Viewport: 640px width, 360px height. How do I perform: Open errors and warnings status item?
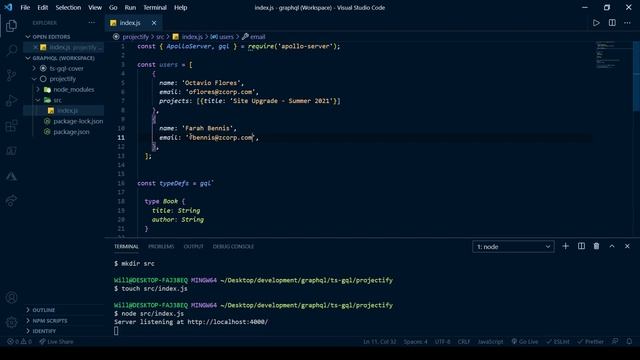[19, 342]
